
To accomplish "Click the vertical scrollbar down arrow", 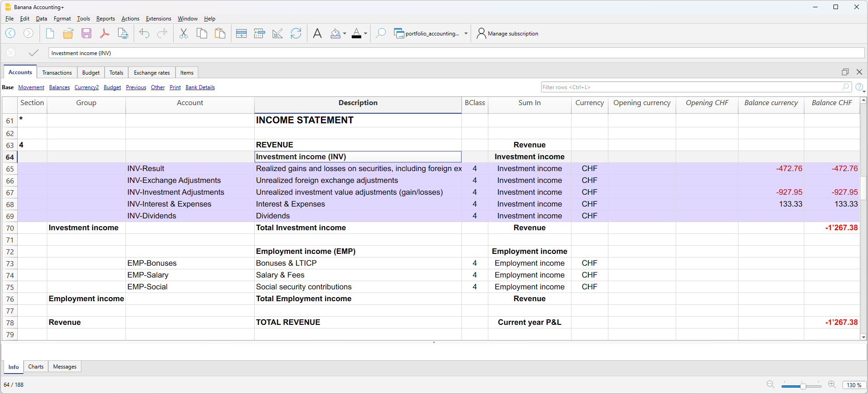I will pyautogui.click(x=863, y=337).
